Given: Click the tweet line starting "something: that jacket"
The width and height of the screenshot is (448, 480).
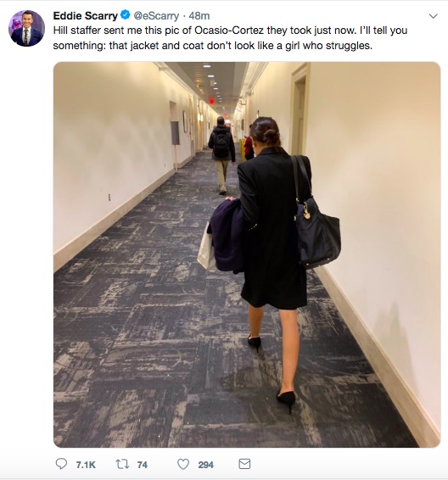Looking at the screenshot, I should click(x=212, y=46).
